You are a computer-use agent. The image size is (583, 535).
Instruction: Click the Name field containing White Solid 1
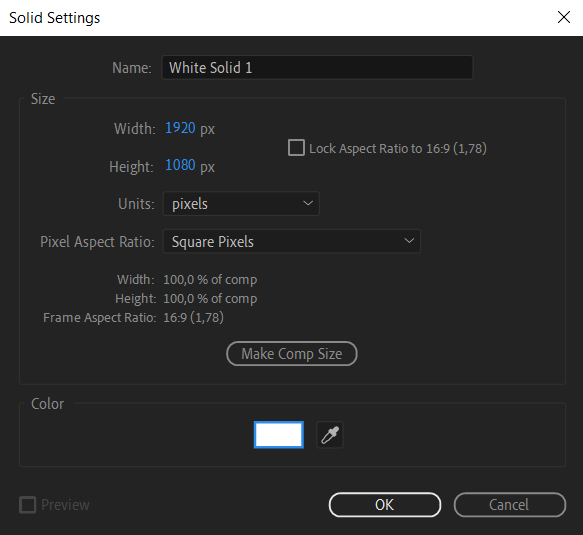(318, 68)
